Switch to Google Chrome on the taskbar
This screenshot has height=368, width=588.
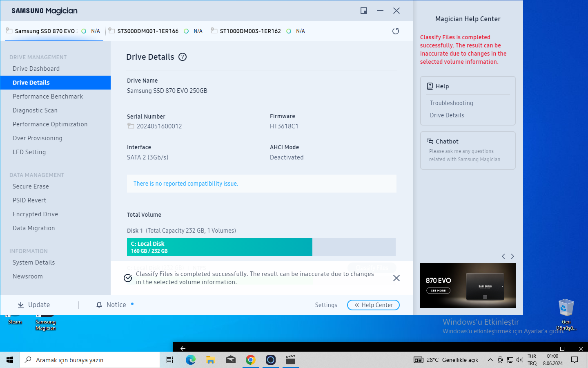251,360
